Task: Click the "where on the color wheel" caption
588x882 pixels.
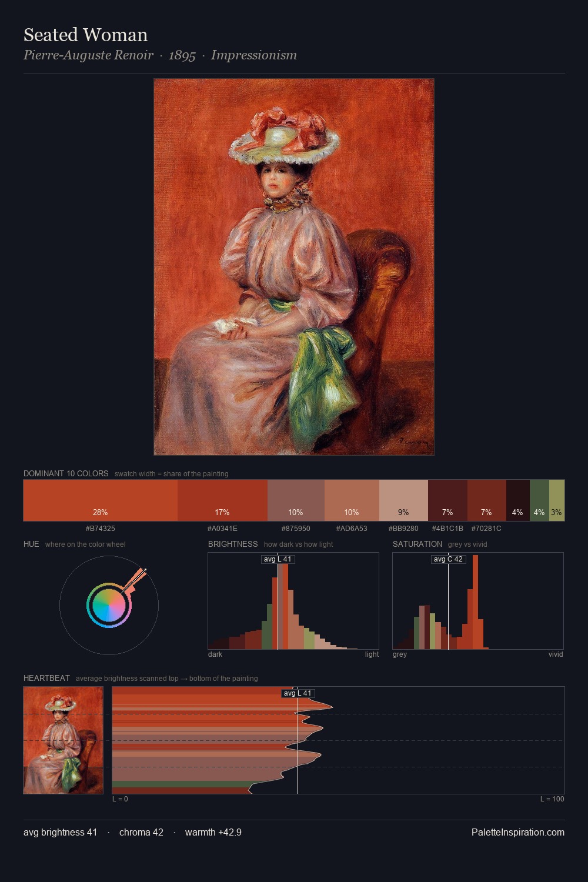Action: tap(85, 544)
